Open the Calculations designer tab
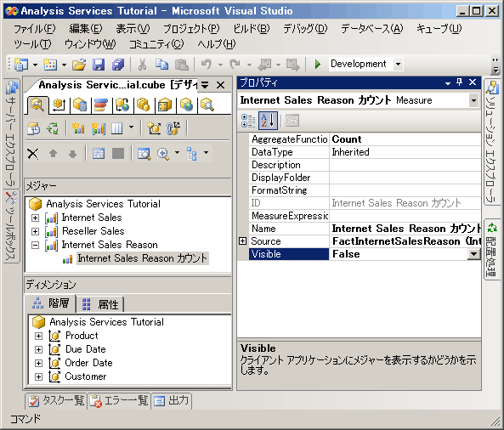 (x=79, y=105)
